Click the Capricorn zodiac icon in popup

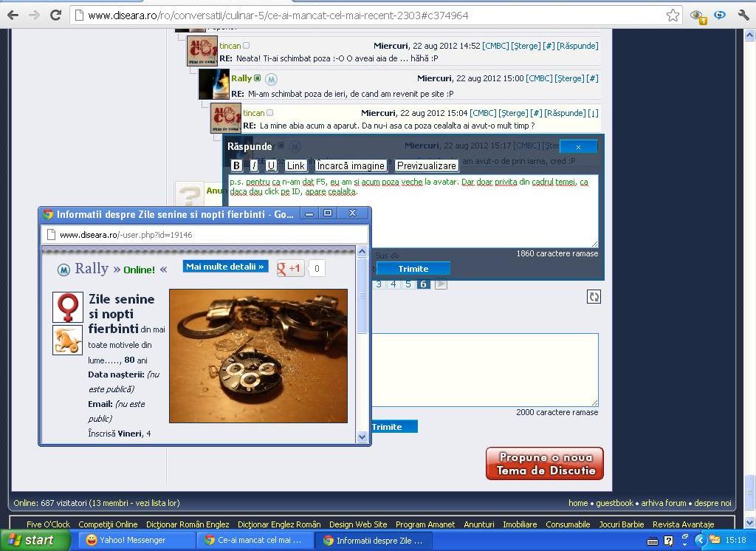coord(67,340)
